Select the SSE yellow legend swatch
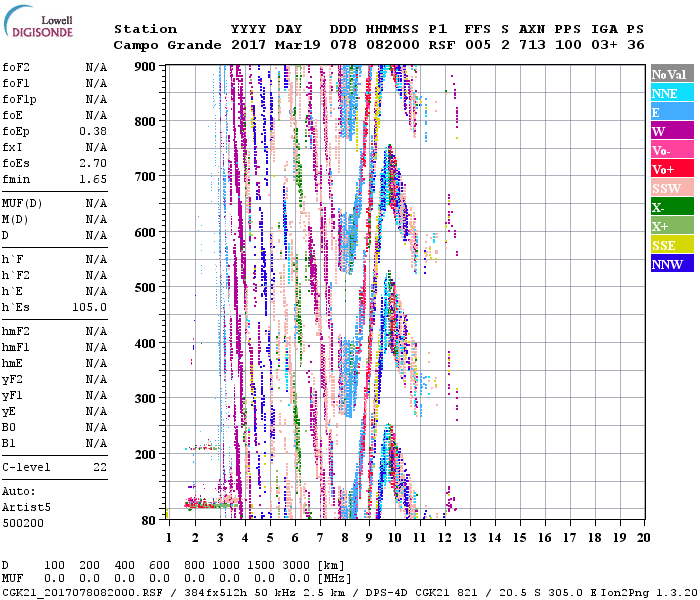The width and height of the screenshot is (700, 600). [x=672, y=245]
